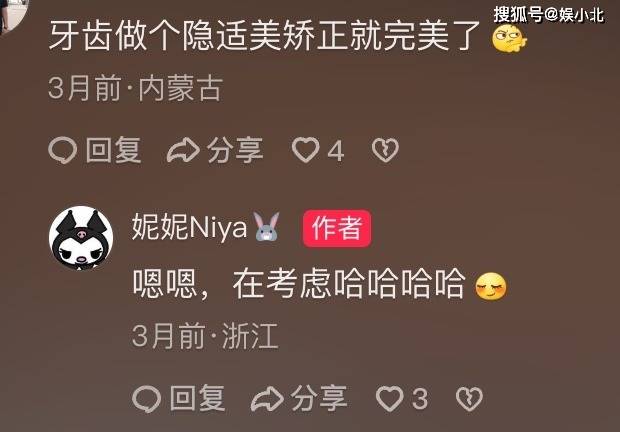Click the rabbit emoji beside Niya's name
Screen dimensions: 620x432
266,226
